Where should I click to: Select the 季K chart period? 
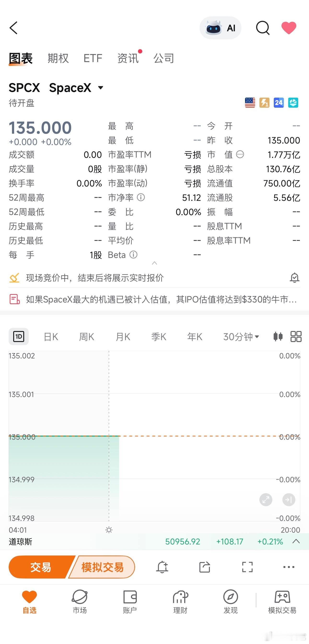click(x=159, y=337)
